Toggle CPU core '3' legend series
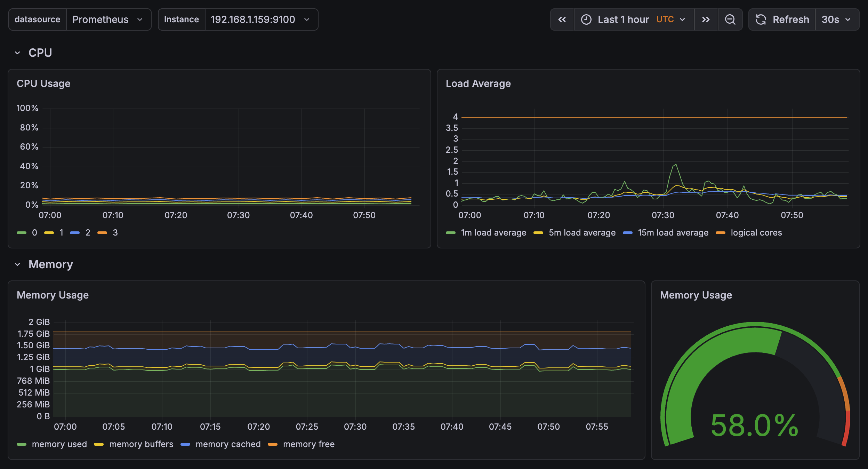The image size is (868, 469). click(x=115, y=232)
